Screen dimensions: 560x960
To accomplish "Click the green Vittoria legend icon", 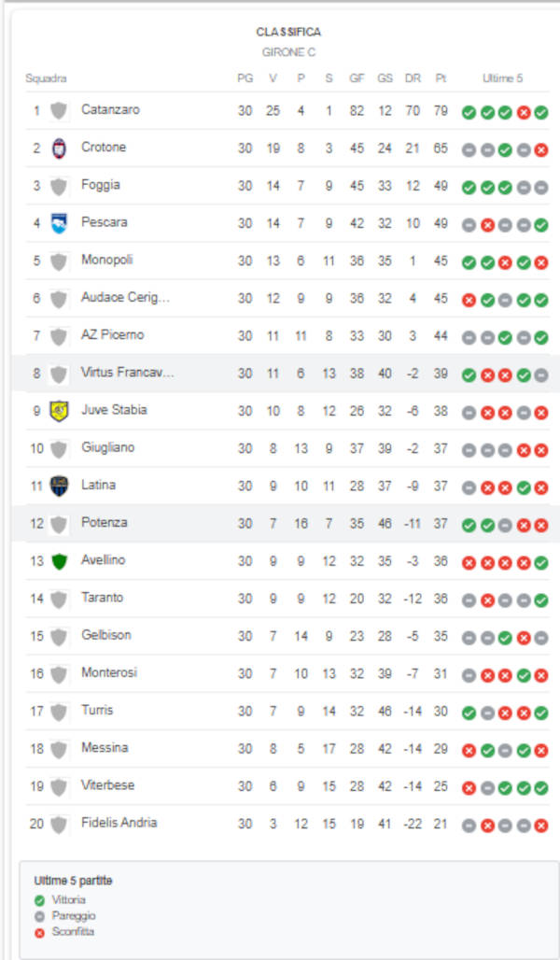I will click(x=40, y=900).
